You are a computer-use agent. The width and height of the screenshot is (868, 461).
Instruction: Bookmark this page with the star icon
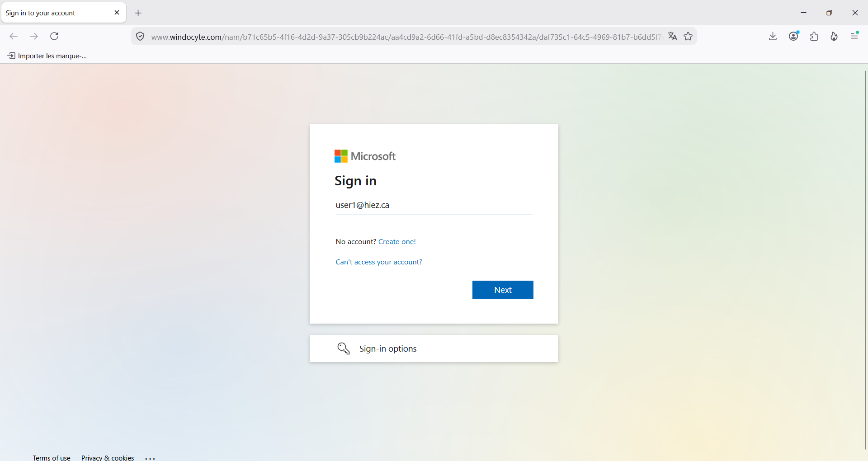pos(688,37)
